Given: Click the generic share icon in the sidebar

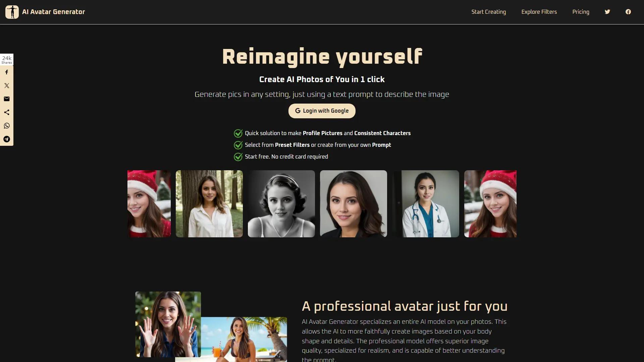Looking at the screenshot, I should [x=7, y=112].
